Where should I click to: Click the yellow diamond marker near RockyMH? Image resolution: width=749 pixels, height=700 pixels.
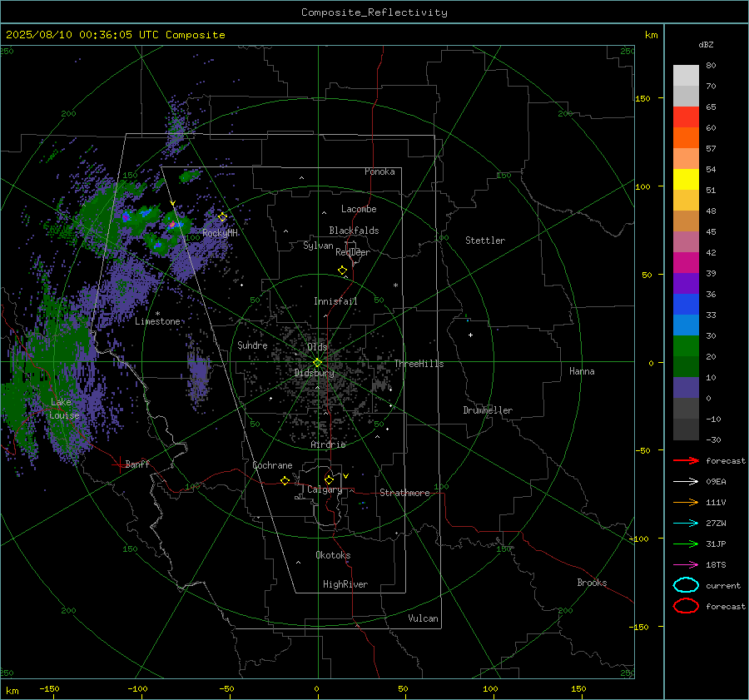(222, 217)
